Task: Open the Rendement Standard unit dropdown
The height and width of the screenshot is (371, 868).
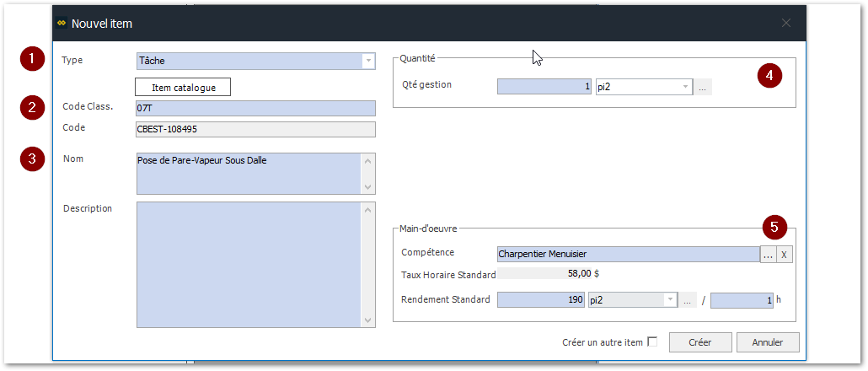Action: [670, 300]
